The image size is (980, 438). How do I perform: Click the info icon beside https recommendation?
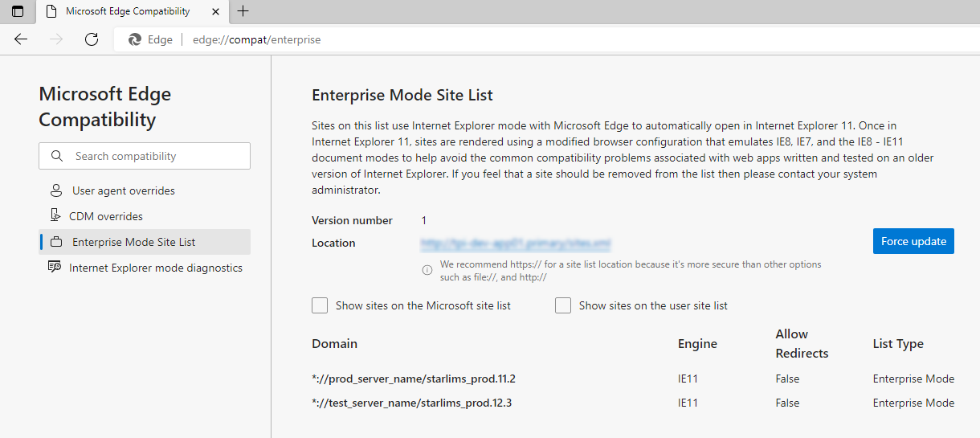tap(427, 270)
